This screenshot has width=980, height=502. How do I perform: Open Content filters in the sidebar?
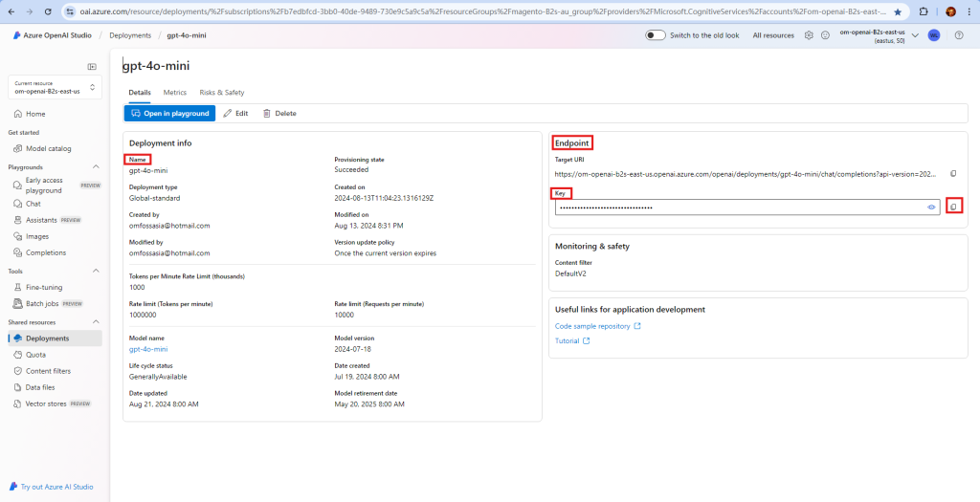tap(48, 371)
